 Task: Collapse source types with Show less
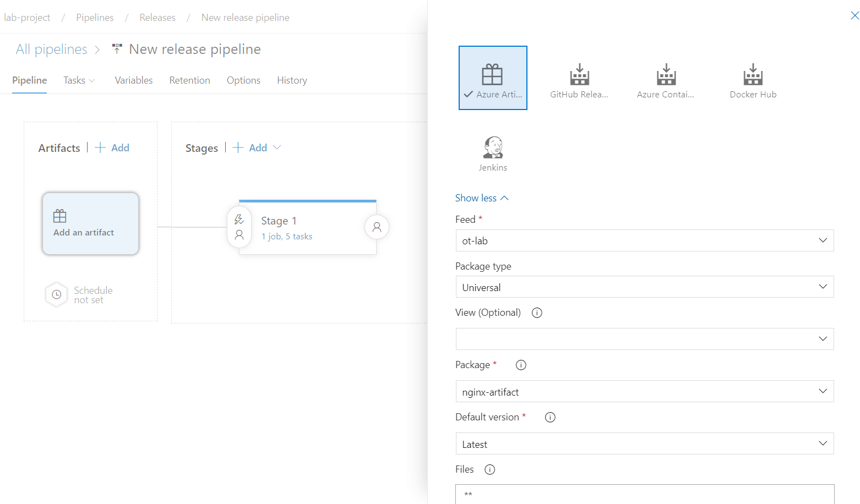(482, 198)
